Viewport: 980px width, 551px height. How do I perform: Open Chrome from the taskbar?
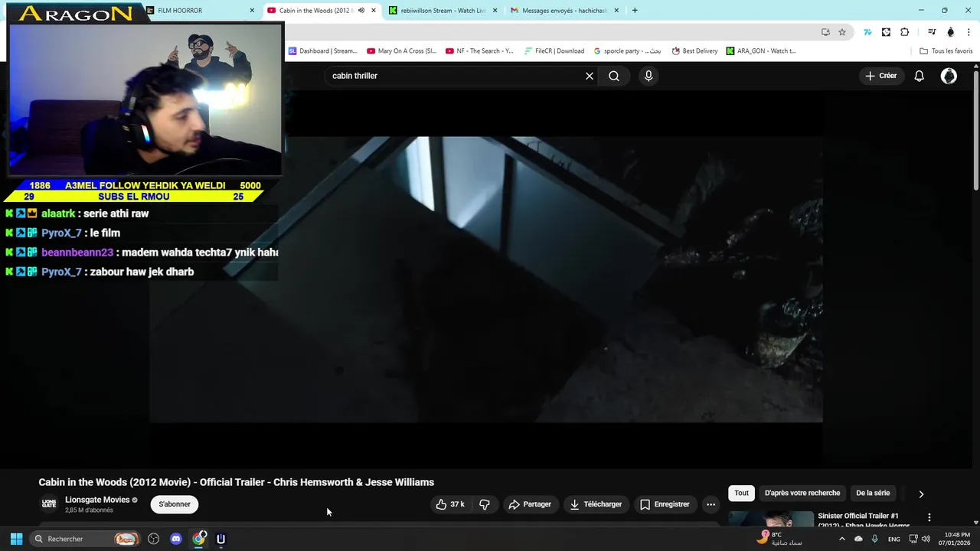[199, 539]
